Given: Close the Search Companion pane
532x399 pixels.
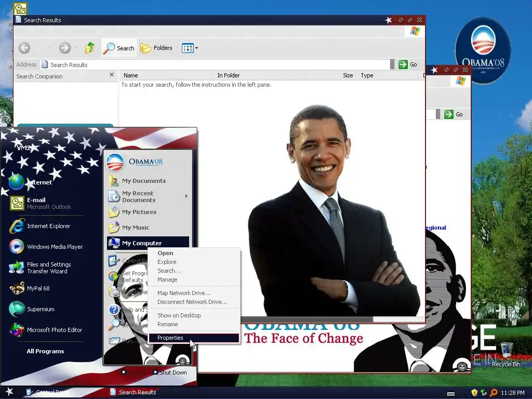Looking at the screenshot, I should (x=112, y=75).
